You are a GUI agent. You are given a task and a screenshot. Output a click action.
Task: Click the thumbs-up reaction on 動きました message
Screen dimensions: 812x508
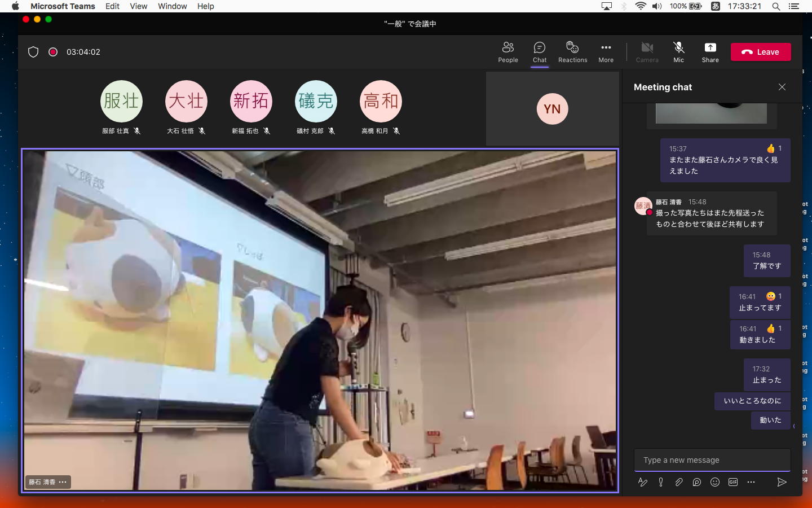(x=771, y=329)
